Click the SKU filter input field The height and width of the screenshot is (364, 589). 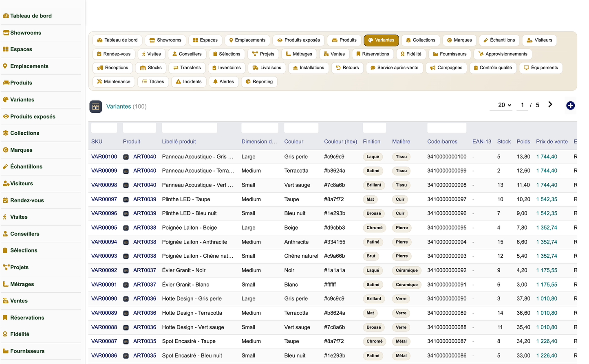coord(104,128)
